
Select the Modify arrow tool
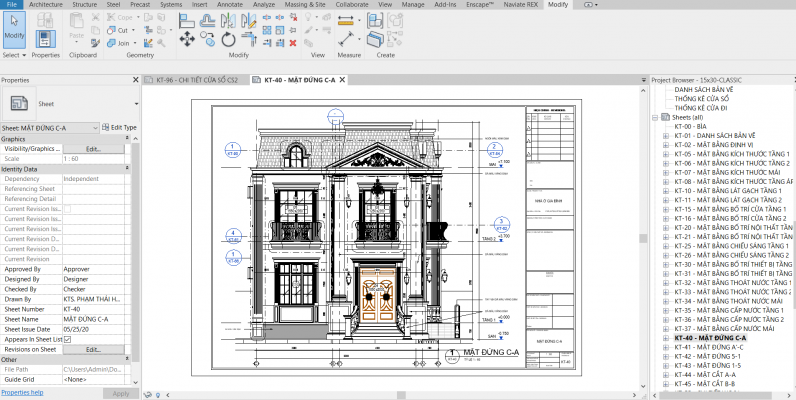tap(14, 29)
